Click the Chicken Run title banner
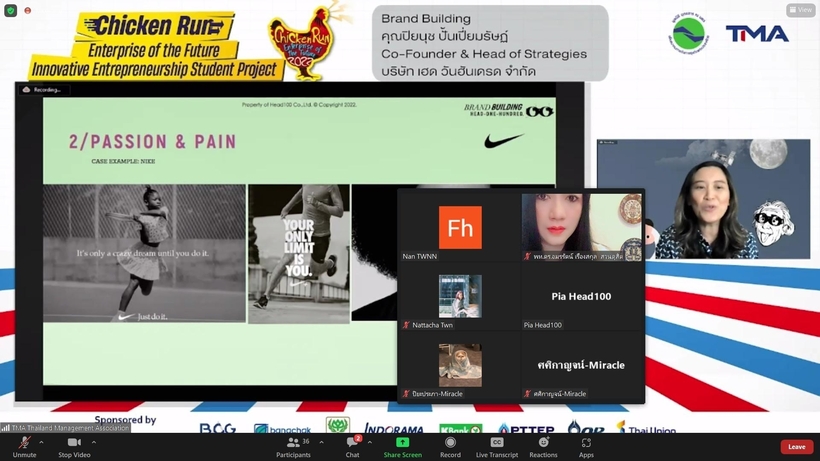 pyautogui.click(x=156, y=46)
